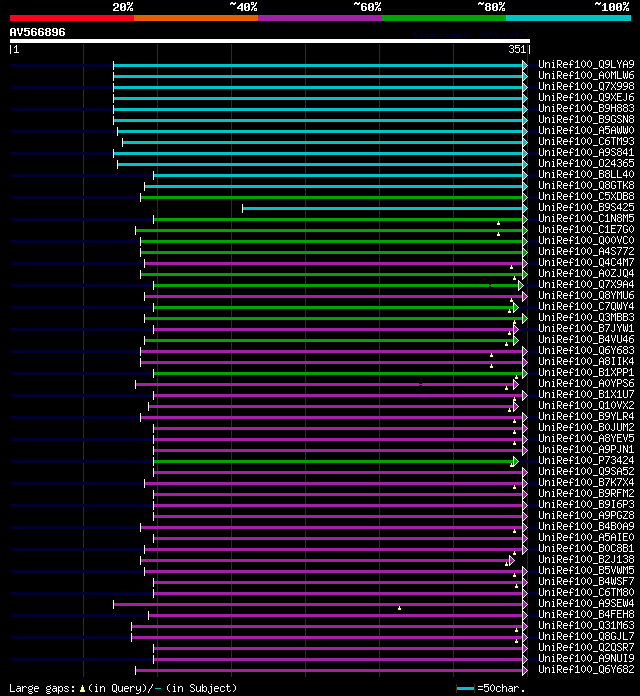Click UniRef100_Q3MBB3 label
The height and width of the screenshot is (696, 640).
[586, 317]
